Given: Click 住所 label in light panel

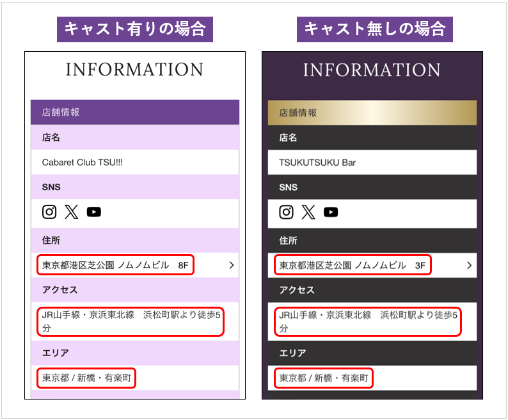Looking at the screenshot, I should tap(51, 240).
